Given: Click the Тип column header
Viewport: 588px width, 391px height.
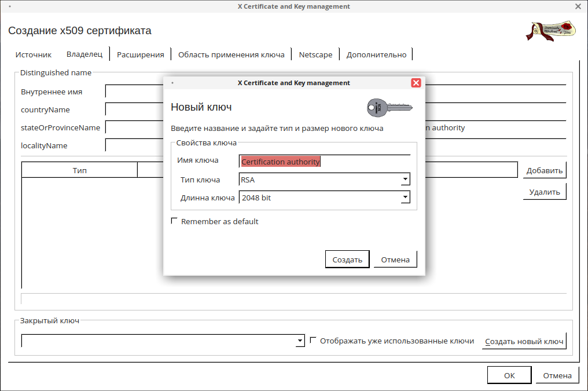Looking at the screenshot, I should (80, 170).
